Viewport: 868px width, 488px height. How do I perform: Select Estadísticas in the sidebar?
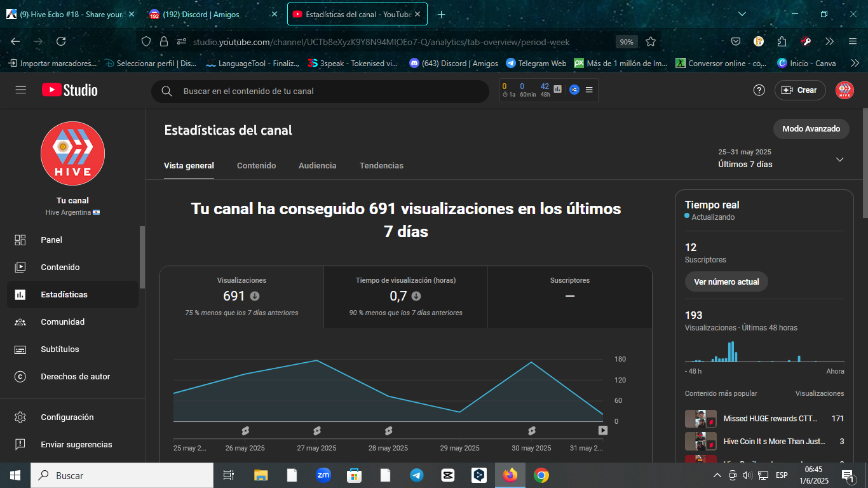tap(73, 294)
